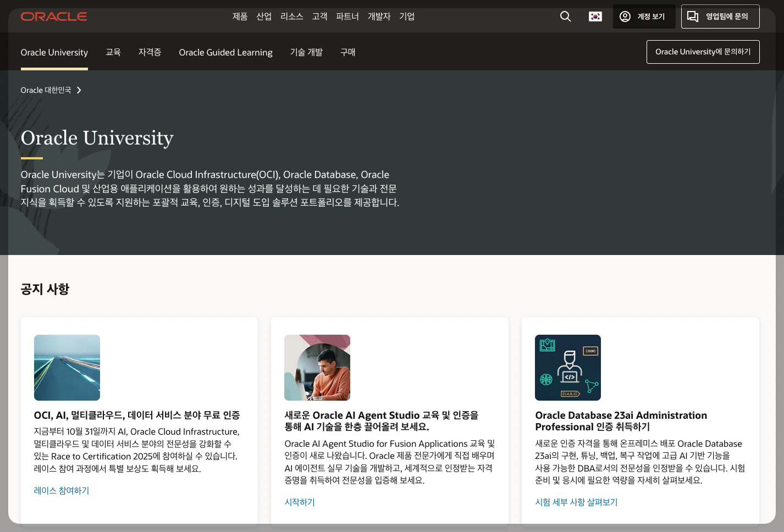The height and width of the screenshot is (532, 784).
Task: Open the 기술 개발 navigation dropdown
Action: pos(306,52)
